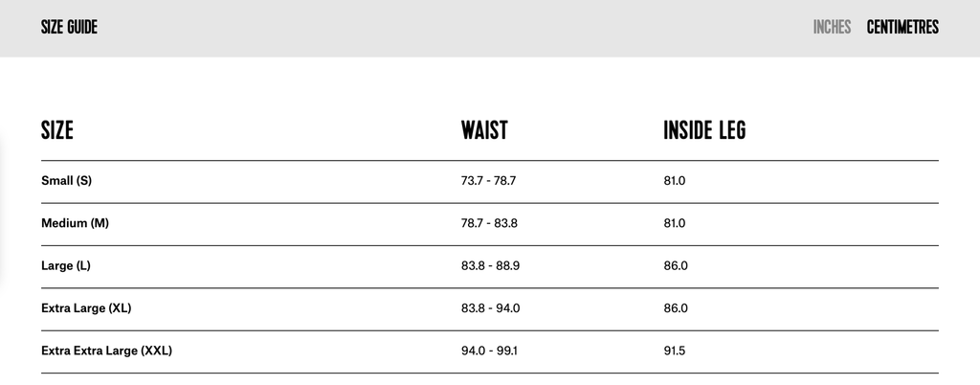
Task: Select the Extra Large (XL) row label
Action: 86,308
